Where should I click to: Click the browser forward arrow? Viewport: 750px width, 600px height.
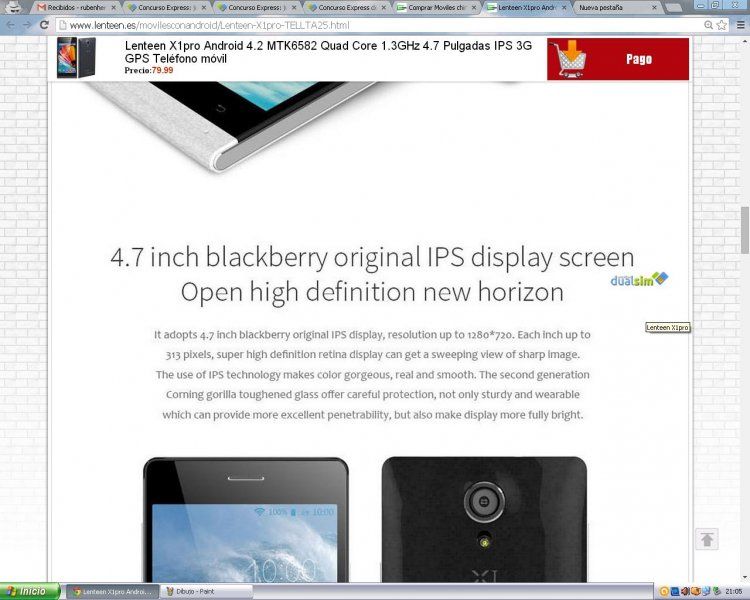pos(27,25)
